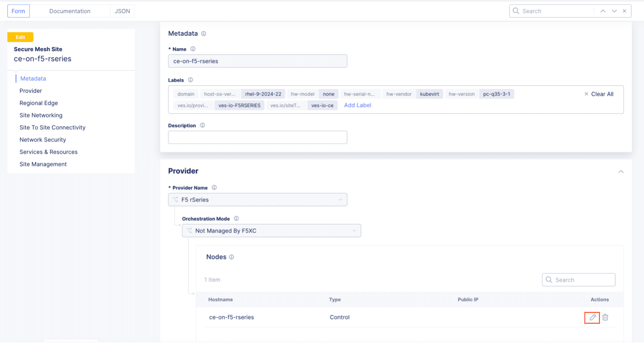Viewport: 644px width, 344px height.
Task: Click info icon beside Labels field title
Action: point(190,80)
